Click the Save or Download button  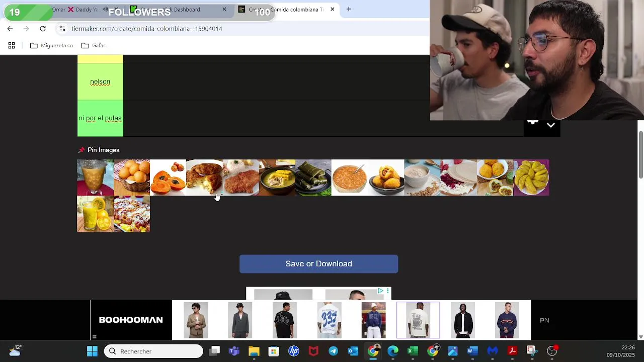point(318,264)
